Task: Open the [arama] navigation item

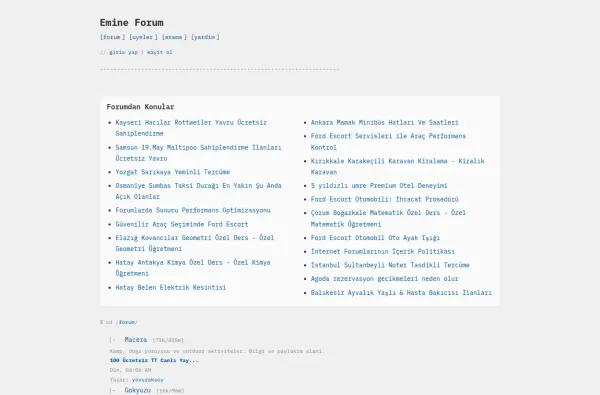Action: (174, 37)
